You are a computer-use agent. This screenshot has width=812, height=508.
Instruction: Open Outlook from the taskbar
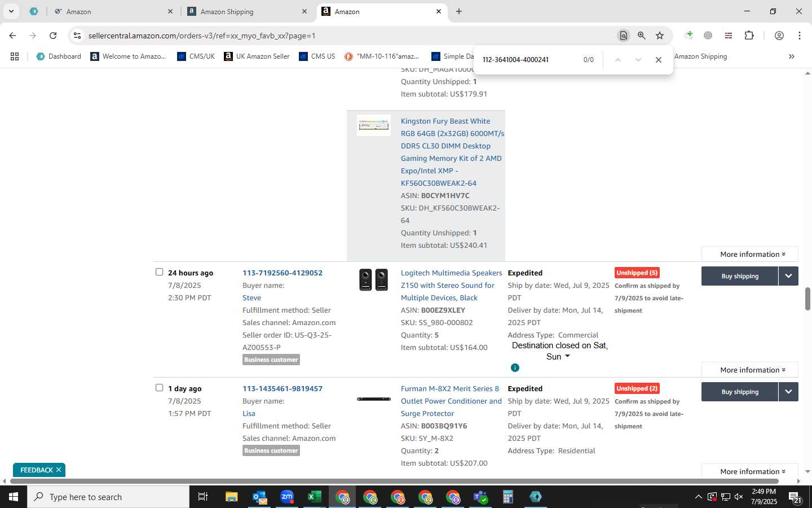pos(259,497)
